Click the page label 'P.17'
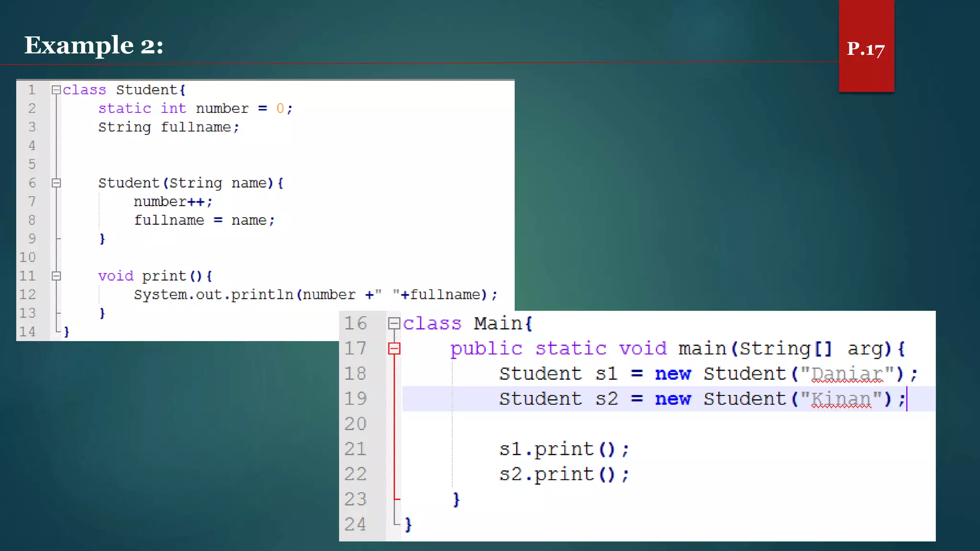Screen dimensions: 980x551 point(866,49)
